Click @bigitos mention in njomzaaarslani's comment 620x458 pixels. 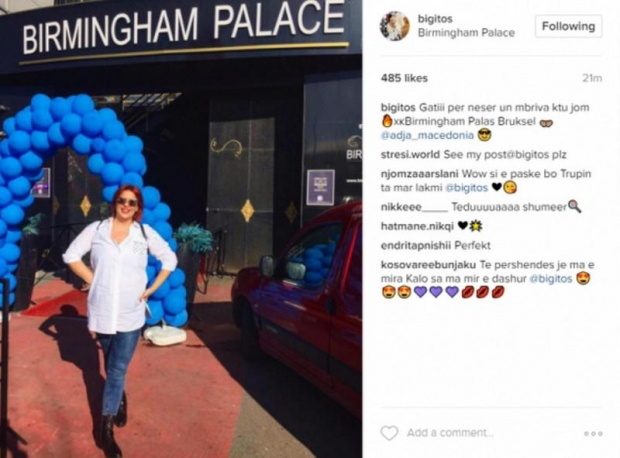coord(467,187)
